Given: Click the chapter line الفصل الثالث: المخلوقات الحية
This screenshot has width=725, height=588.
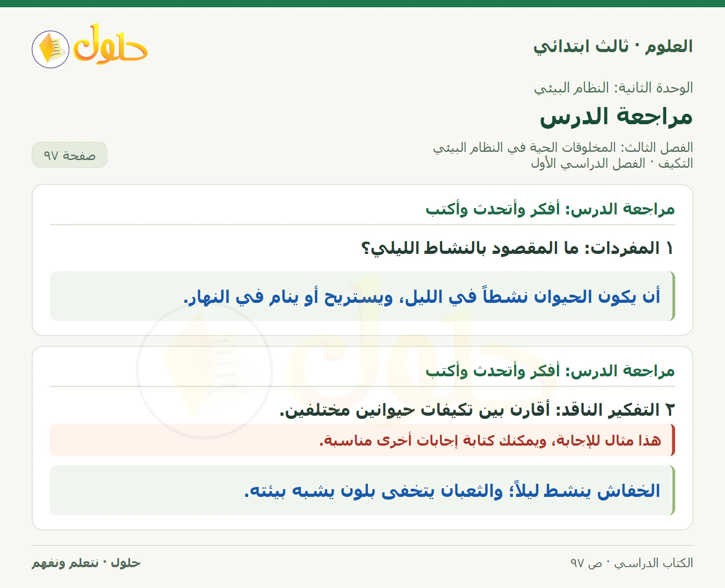Looking at the screenshot, I should [x=563, y=147].
